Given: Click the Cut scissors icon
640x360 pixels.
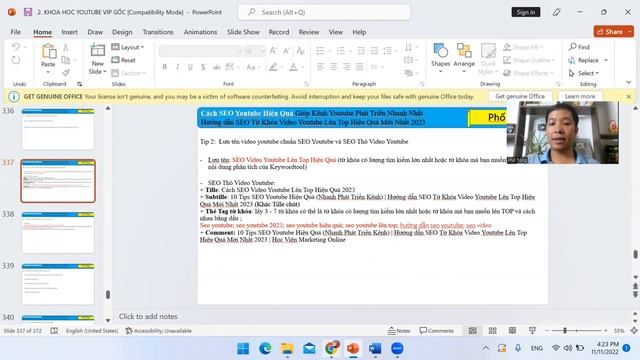Looking at the screenshot, I should [x=66, y=47].
